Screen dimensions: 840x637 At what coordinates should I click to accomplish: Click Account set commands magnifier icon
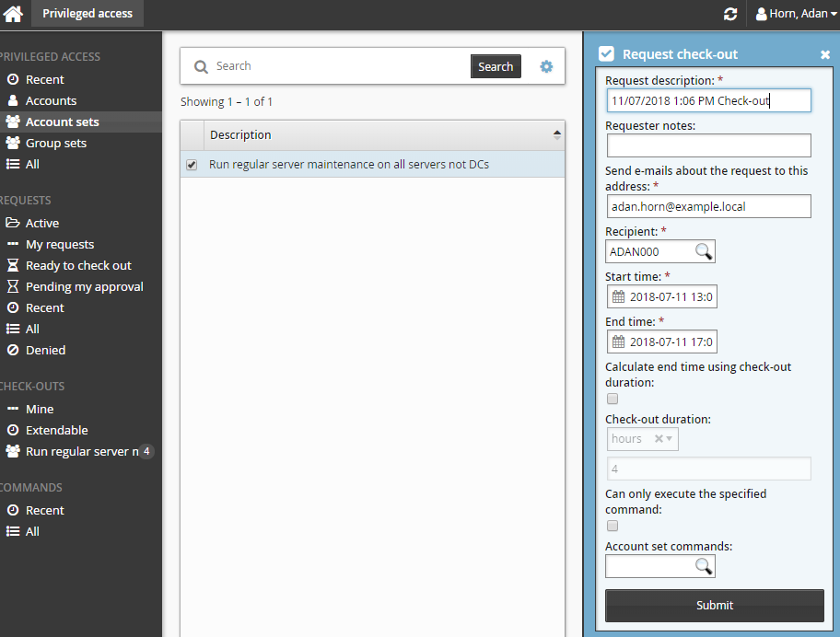click(x=703, y=566)
